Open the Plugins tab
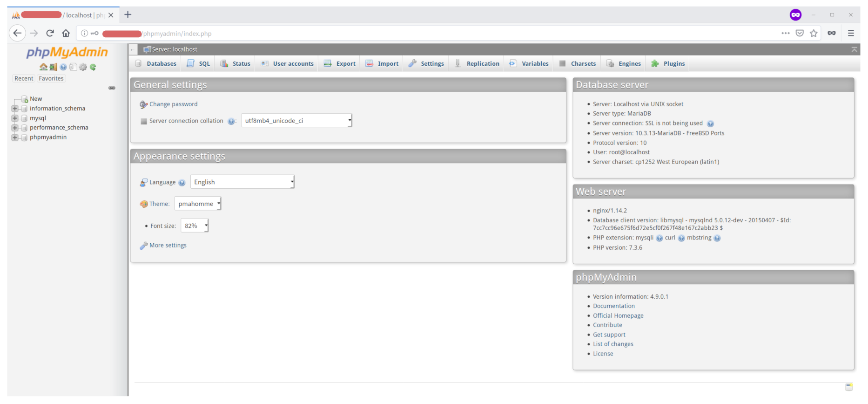This screenshot has width=868, height=404. coord(668,64)
